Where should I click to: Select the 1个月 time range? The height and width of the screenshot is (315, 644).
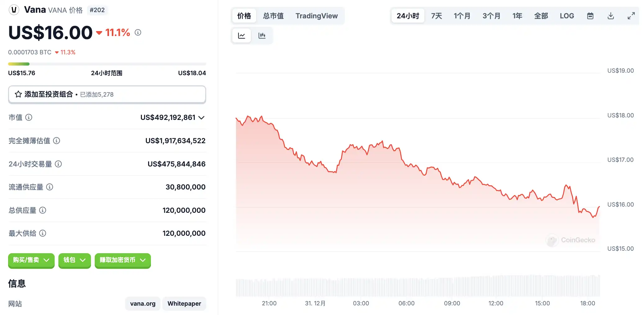coord(462,16)
